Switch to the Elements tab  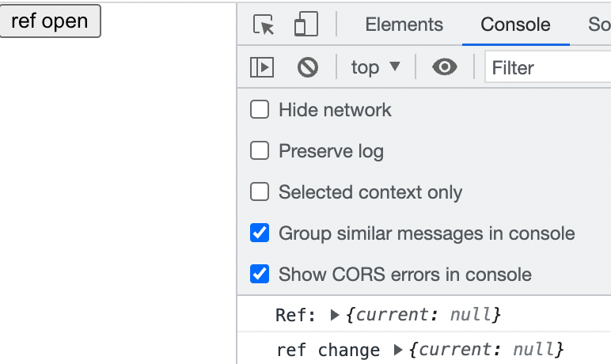coord(404,25)
